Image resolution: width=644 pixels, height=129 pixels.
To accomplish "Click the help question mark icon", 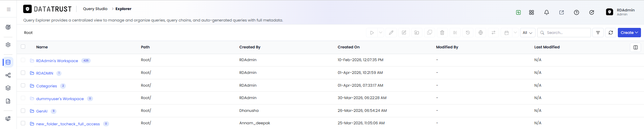I will point(577,12).
